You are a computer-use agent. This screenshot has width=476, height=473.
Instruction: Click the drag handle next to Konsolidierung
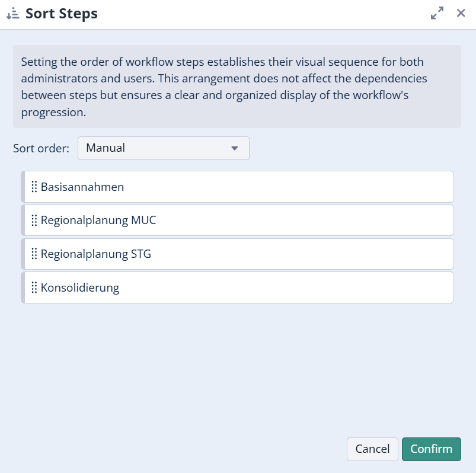34,288
